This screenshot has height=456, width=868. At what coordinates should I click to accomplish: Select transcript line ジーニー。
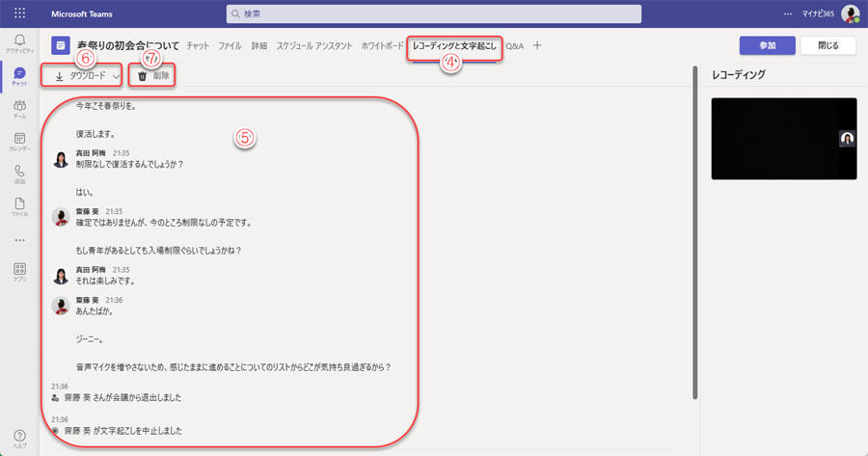click(91, 339)
